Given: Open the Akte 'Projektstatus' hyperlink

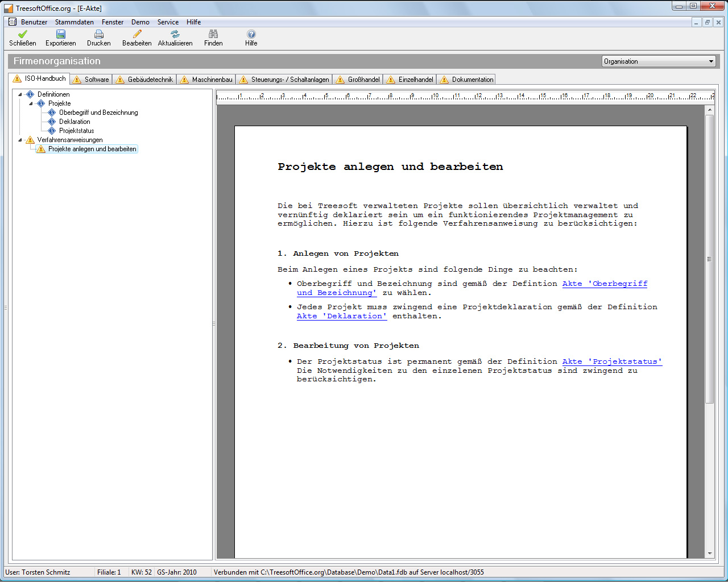Looking at the screenshot, I should 612,361.
